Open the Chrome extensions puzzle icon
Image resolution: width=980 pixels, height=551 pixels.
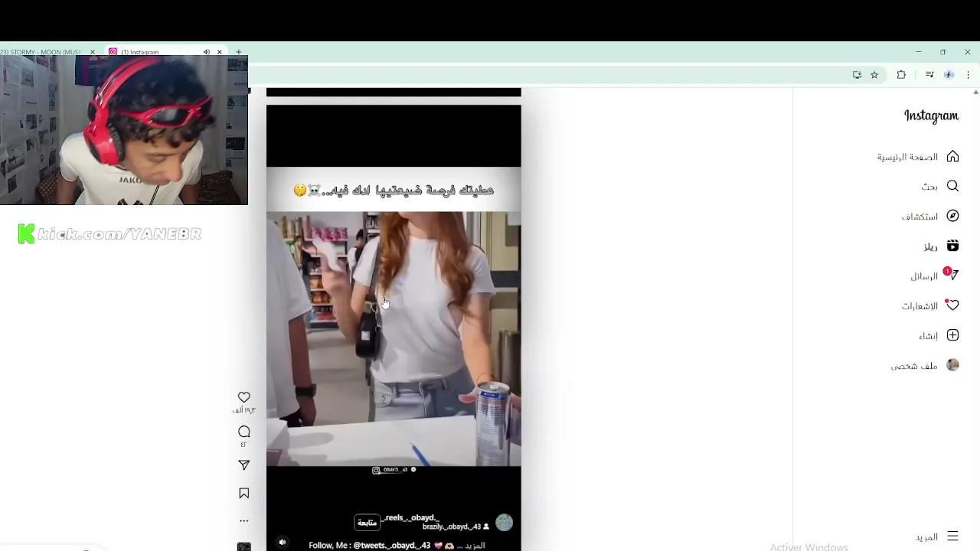point(901,75)
